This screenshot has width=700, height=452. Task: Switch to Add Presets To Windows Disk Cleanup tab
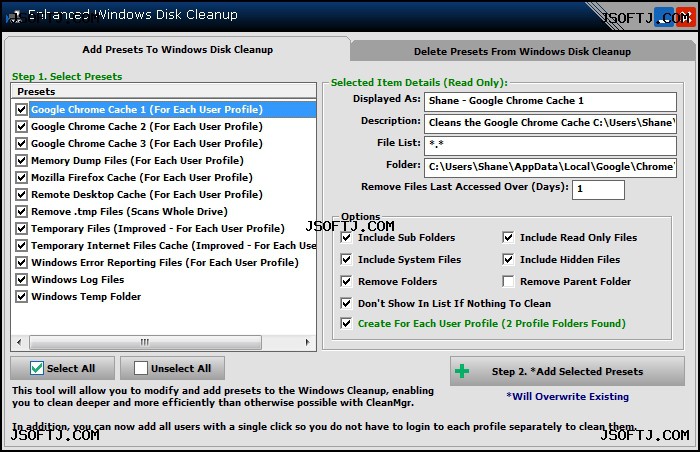click(177, 49)
